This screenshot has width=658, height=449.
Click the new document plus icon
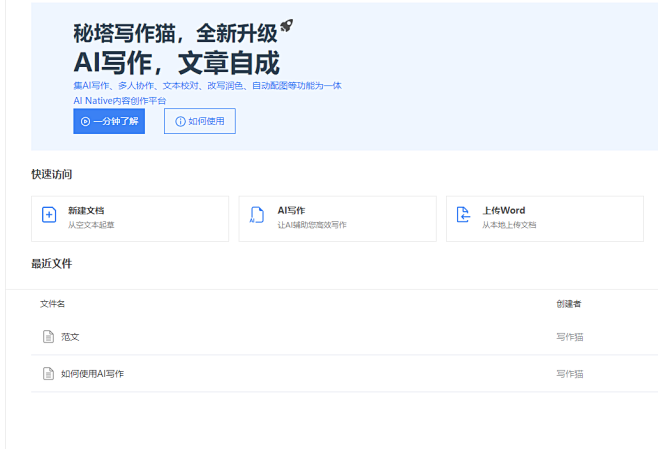[49, 215]
